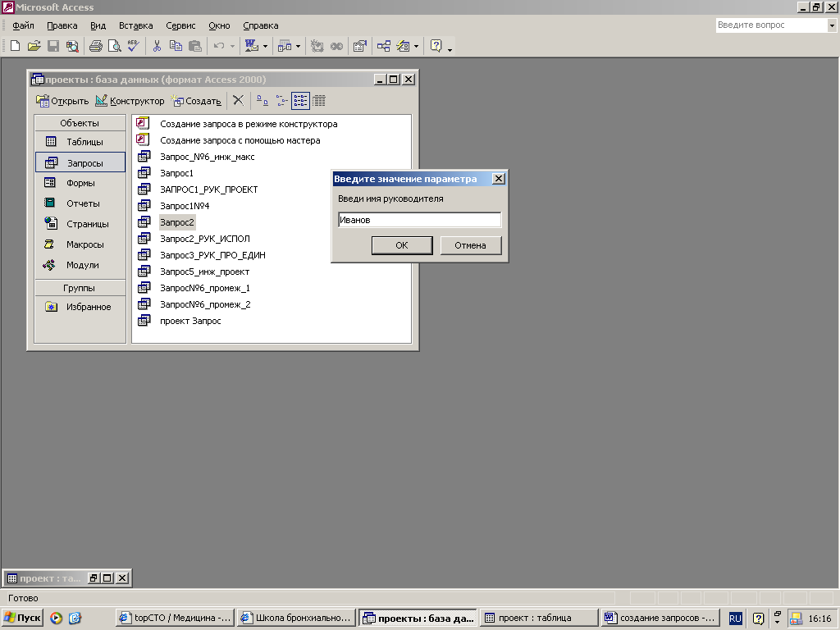
Task: Create a new database with toolbar icon
Action: [15, 46]
